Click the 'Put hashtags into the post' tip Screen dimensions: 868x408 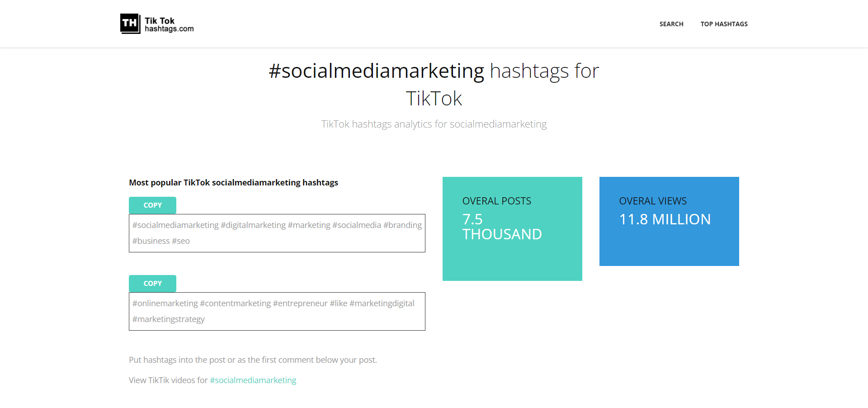pos(253,360)
